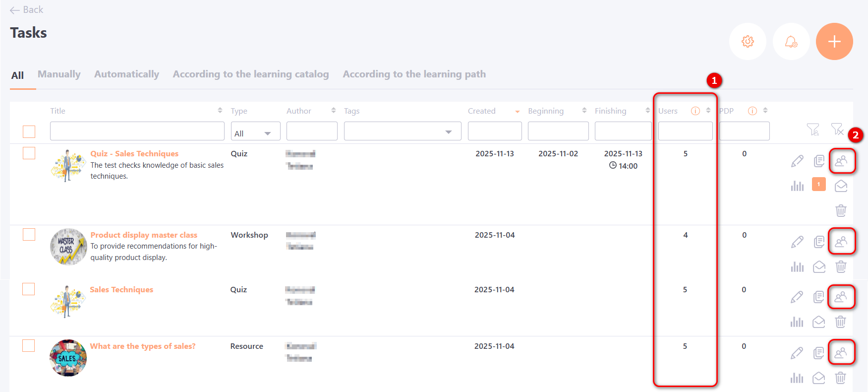Image resolution: width=868 pixels, height=392 pixels.
Task: Open the envelope icon for Quiz - Sales Techniques
Action: tap(841, 186)
